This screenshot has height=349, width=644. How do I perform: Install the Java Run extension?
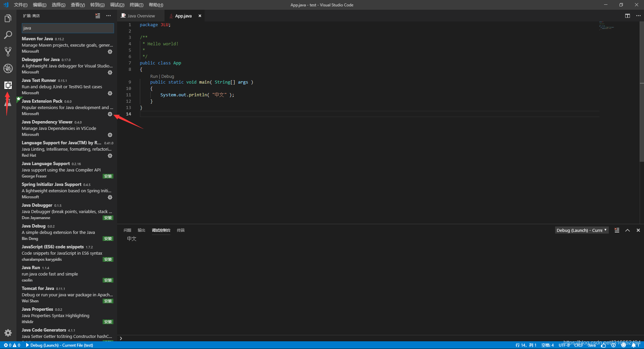[108, 280]
